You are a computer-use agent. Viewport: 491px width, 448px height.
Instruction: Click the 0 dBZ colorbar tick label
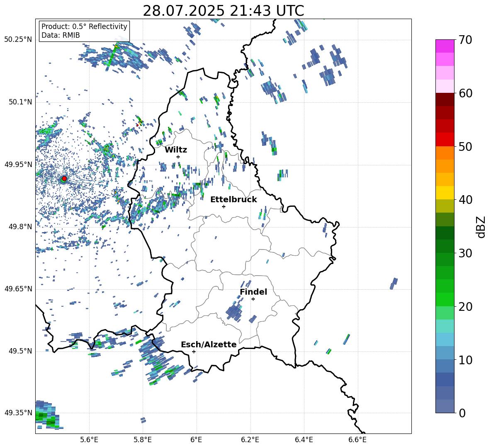click(x=462, y=413)
